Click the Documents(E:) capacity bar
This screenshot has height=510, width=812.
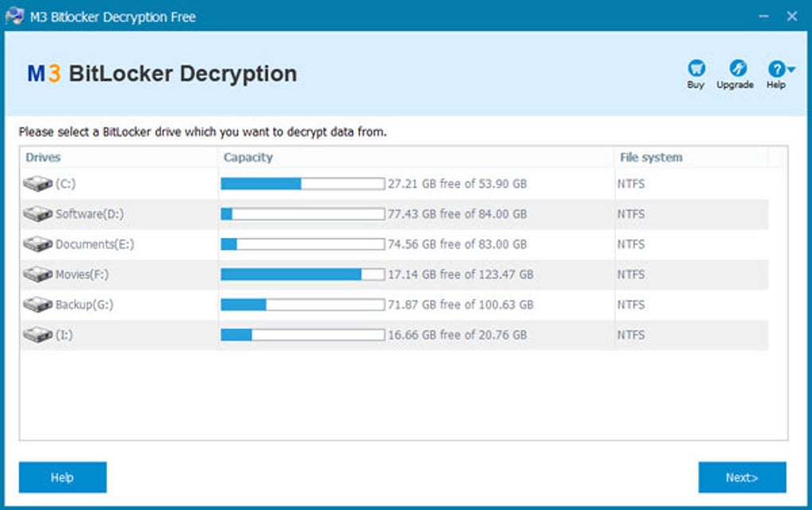(x=303, y=244)
